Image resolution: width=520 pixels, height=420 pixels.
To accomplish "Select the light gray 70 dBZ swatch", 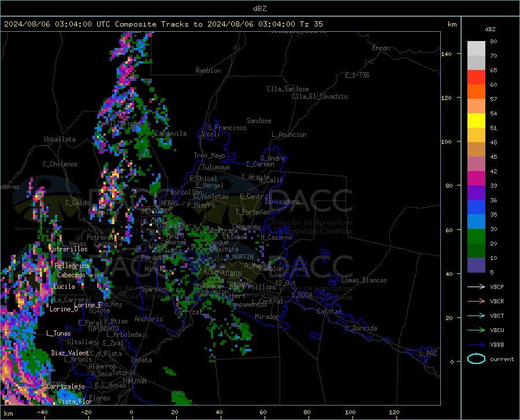I will pyautogui.click(x=476, y=49).
